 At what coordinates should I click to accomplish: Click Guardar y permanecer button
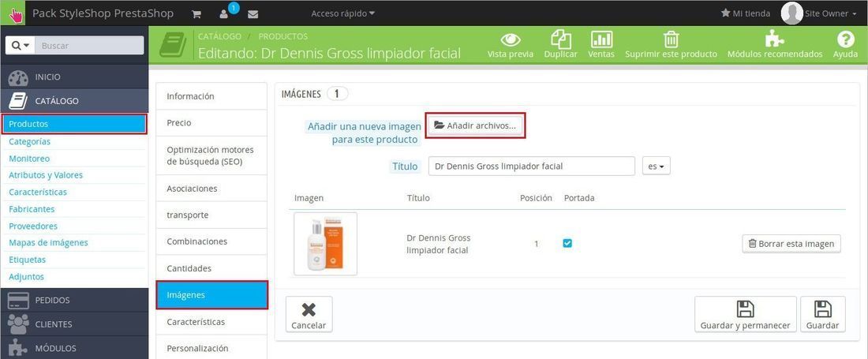745,314
